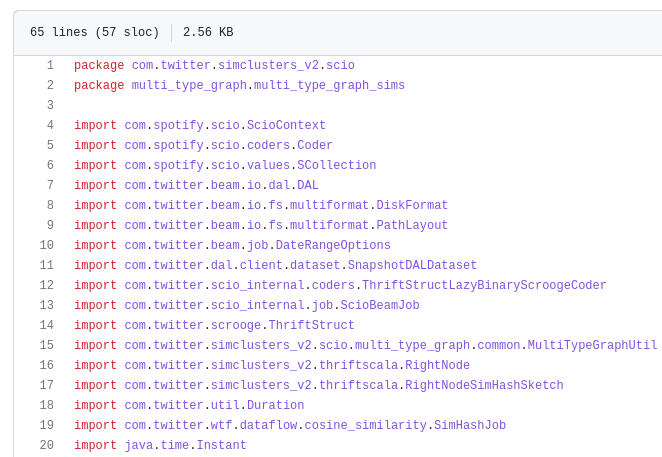The image size is (662, 457).
Task: Click the 'PathLayout' import name
Action: (x=412, y=225)
